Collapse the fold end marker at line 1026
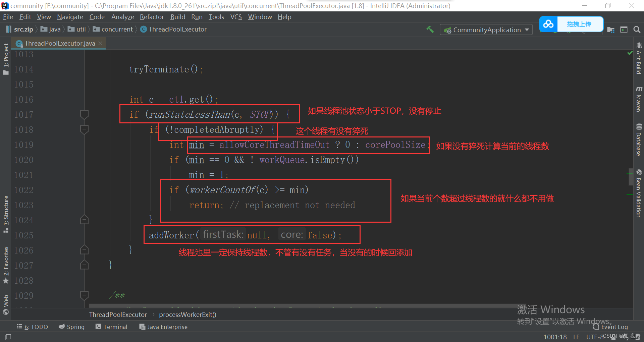Viewport: 644px width, 342px height. click(84, 250)
